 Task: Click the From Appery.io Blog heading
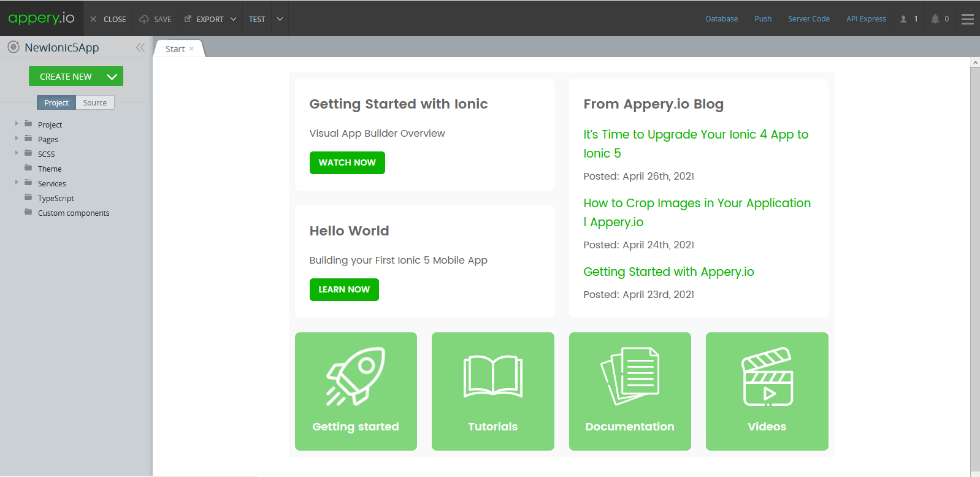click(654, 104)
